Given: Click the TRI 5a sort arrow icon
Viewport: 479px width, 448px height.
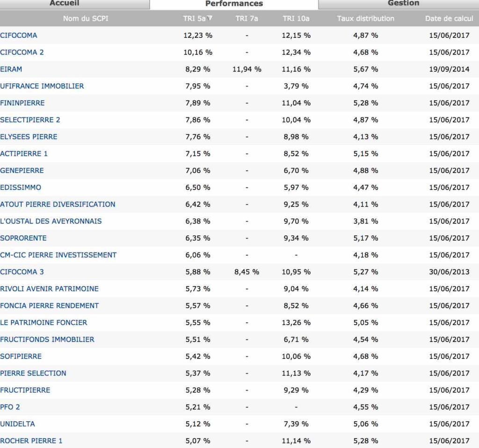Looking at the screenshot, I should tap(210, 18).
